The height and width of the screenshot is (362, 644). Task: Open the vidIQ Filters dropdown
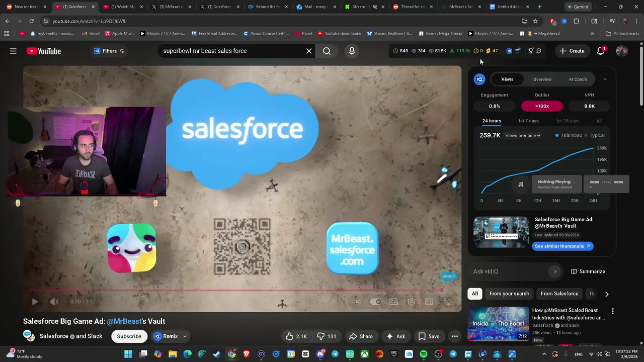[109, 51]
